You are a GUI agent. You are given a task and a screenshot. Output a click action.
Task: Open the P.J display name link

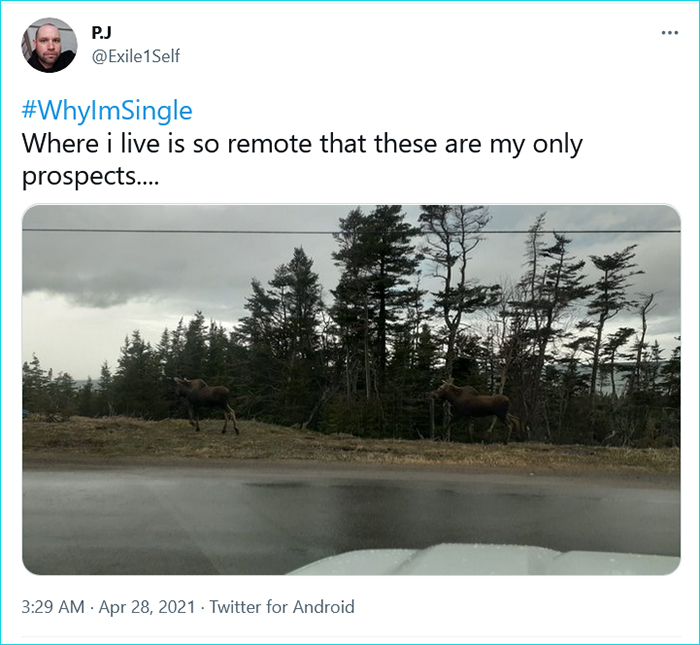pos(101,33)
